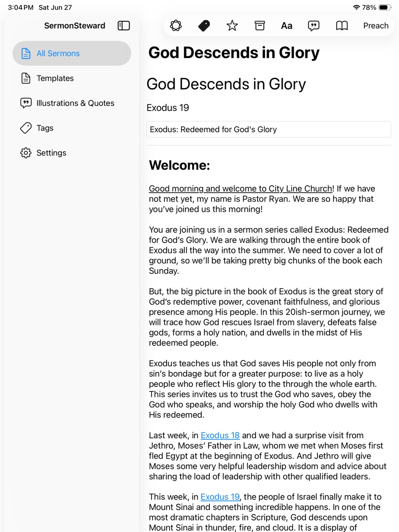This screenshot has height=532, width=399.
Task: Toggle the sidebar panel icon
Action: pyautogui.click(x=124, y=26)
